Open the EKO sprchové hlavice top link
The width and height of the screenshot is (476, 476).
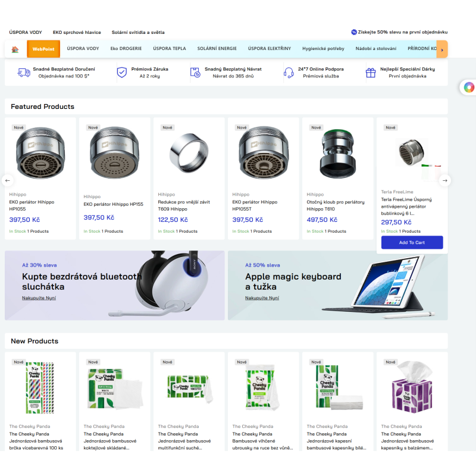77,32
